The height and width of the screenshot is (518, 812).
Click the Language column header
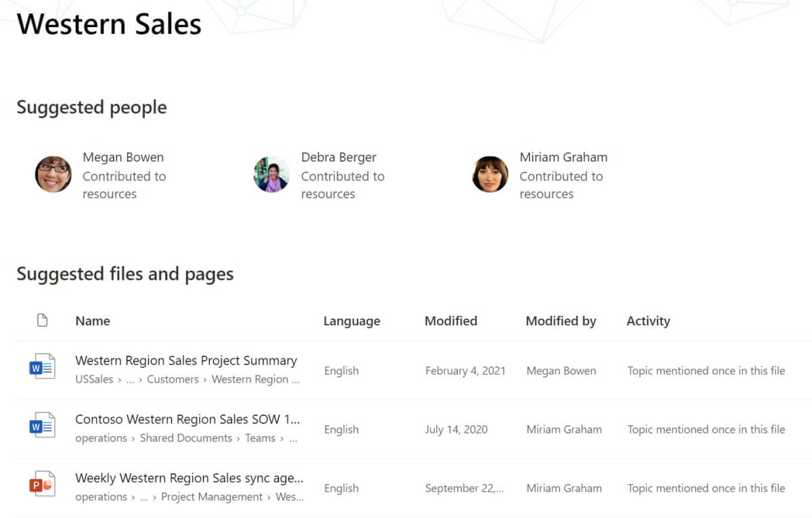click(351, 321)
